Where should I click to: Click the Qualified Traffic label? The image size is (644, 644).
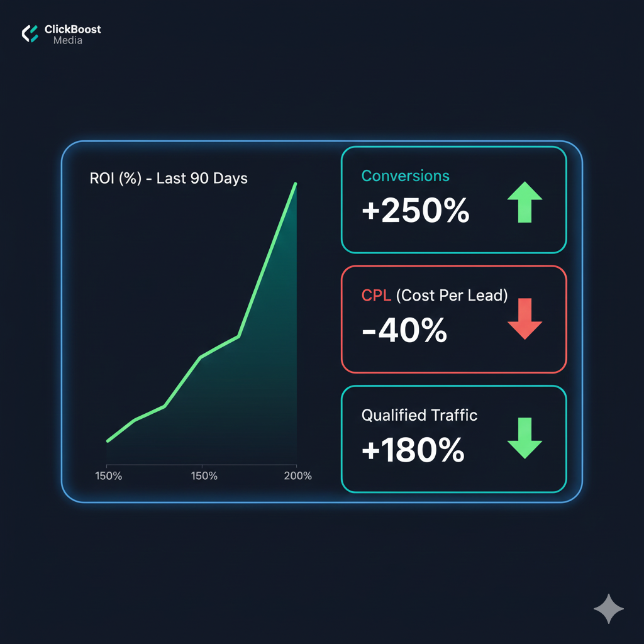419,415
